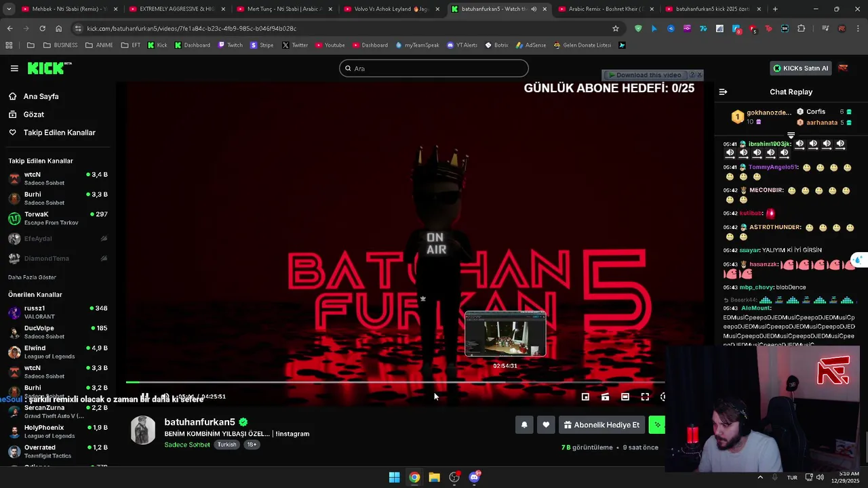
Task: Open the green shield adblock extension
Action: 638,28
